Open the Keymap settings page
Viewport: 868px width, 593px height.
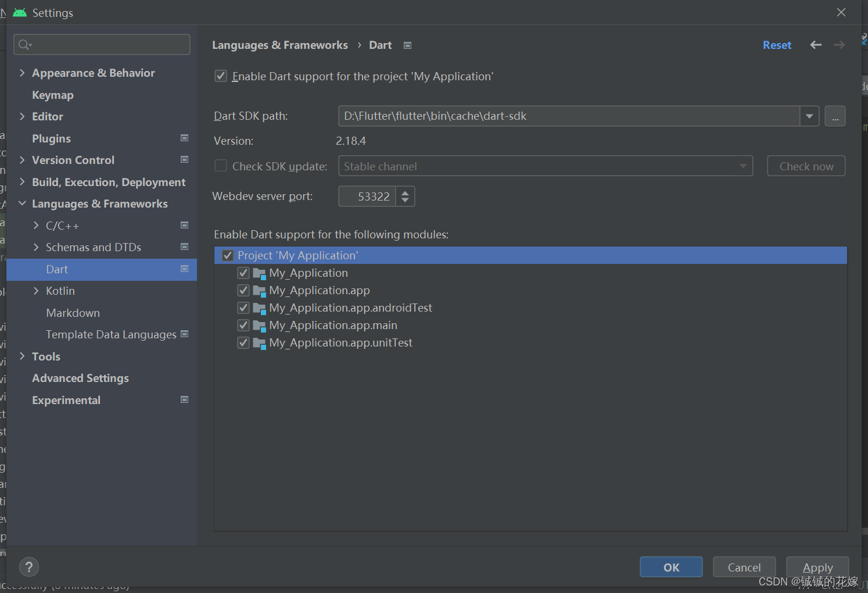pos(53,95)
